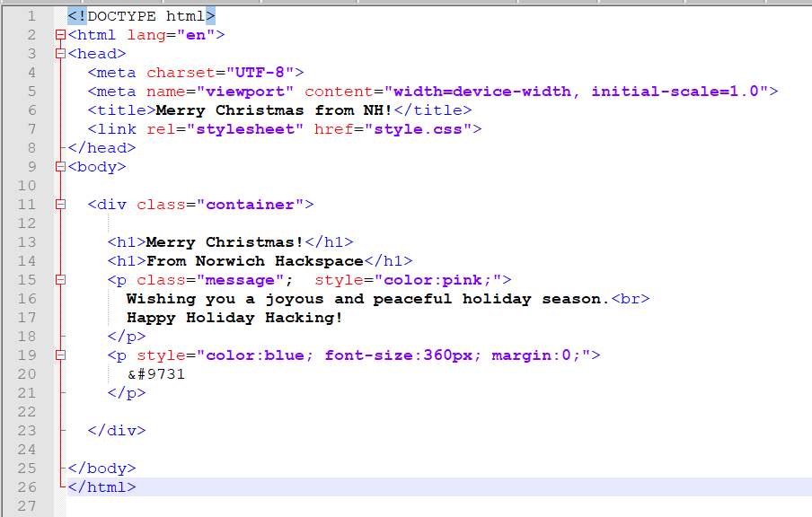Collapse the blue paragraph fold on line 19
The height and width of the screenshot is (517, 812).
point(60,355)
